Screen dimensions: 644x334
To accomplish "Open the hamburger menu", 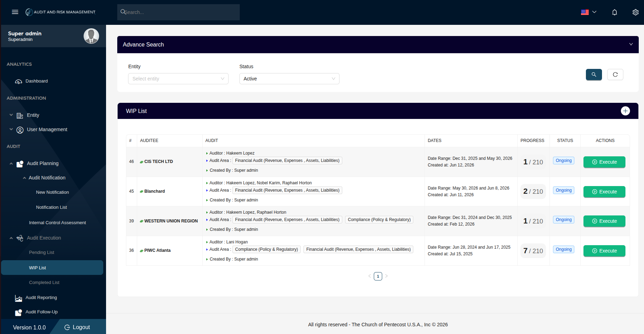I will click(x=15, y=12).
